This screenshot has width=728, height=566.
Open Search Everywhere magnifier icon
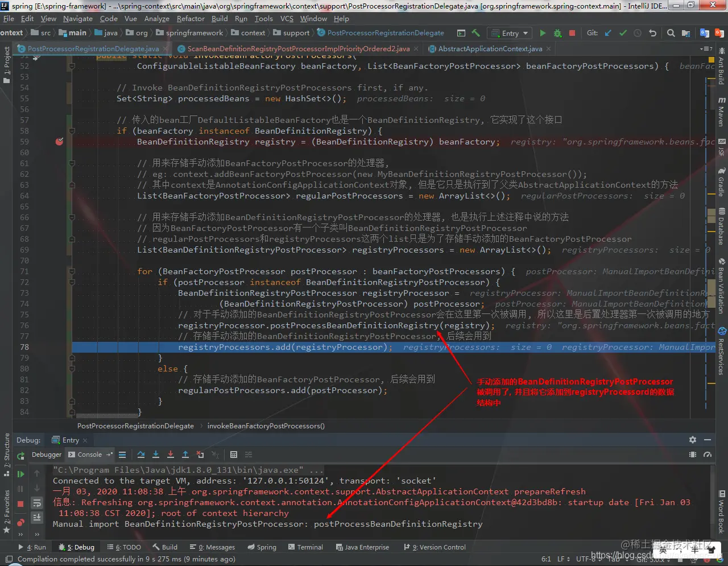671,33
